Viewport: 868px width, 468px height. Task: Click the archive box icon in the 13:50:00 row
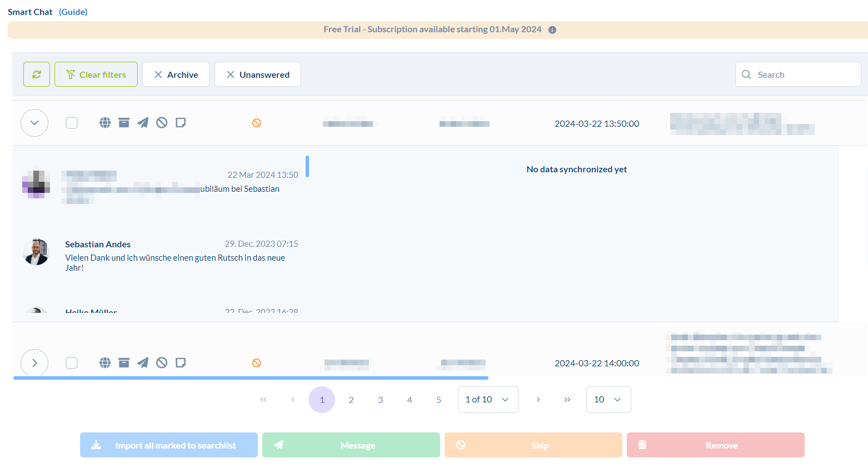point(124,123)
